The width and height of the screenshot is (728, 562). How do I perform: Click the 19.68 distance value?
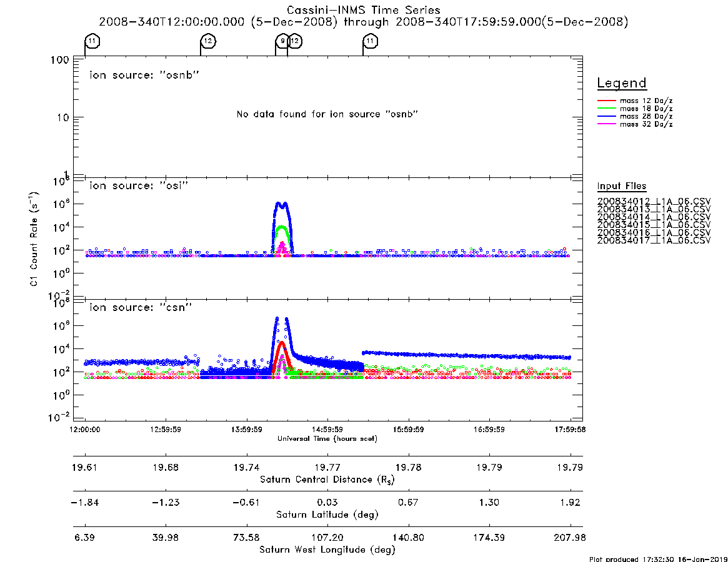pos(166,467)
